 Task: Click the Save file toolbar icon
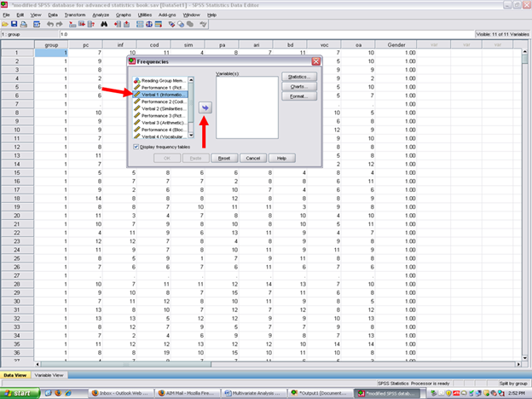coord(15,24)
